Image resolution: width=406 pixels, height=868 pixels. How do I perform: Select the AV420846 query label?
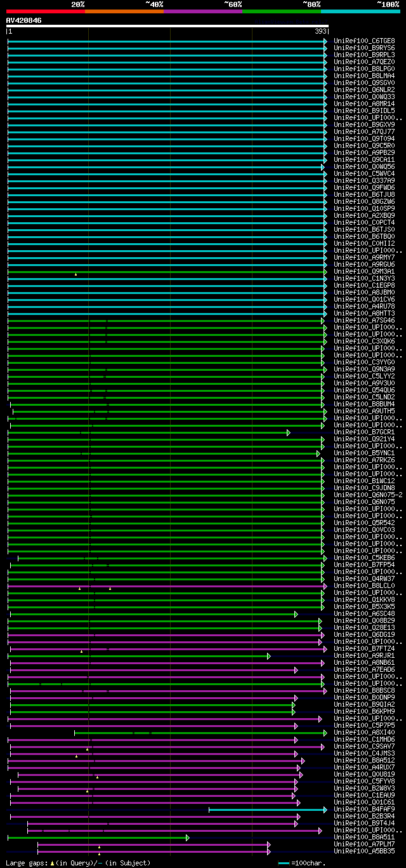click(24, 20)
